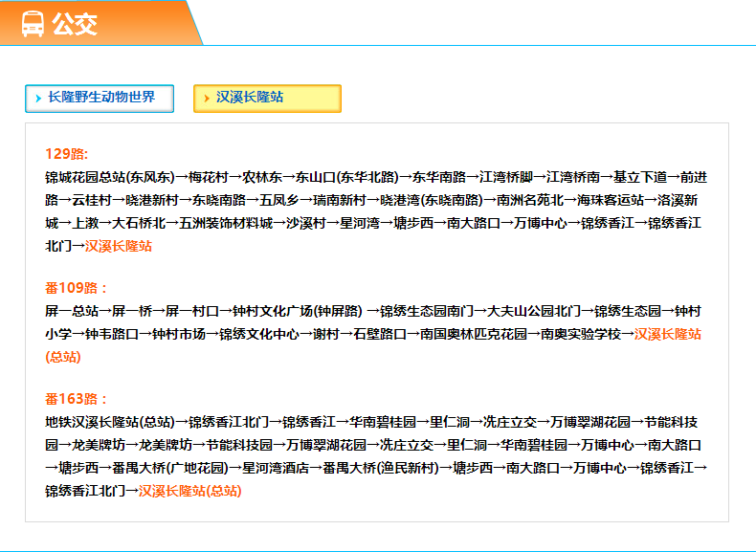The width and height of the screenshot is (756, 552).
Task: Click the stop 番禺大桥(广地花园)
Action: pos(170,468)
